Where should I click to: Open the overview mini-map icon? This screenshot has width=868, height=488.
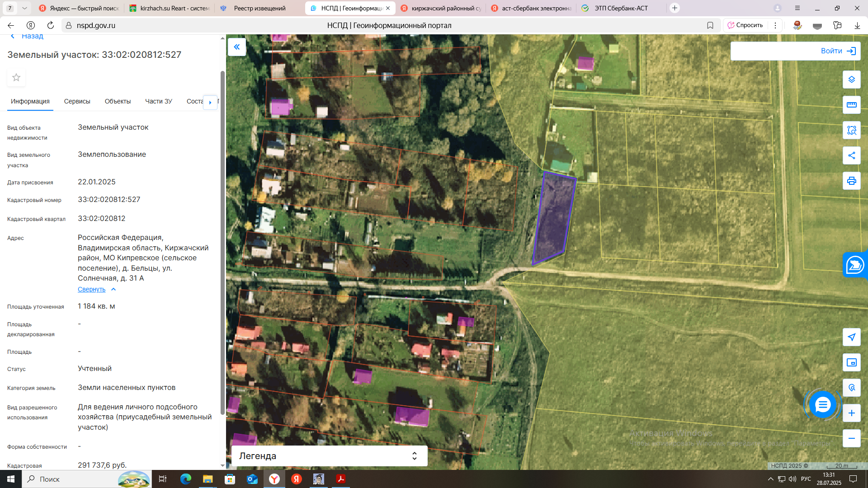(851, 362)
